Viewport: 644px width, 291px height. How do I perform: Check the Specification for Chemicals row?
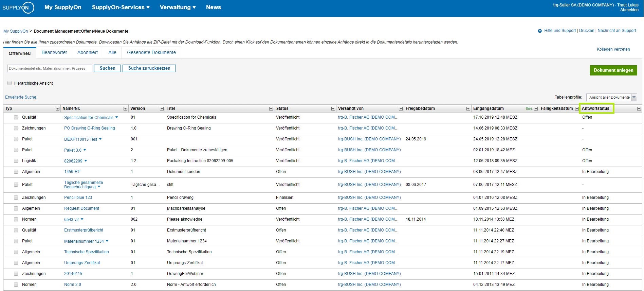[x=16, y=117]
